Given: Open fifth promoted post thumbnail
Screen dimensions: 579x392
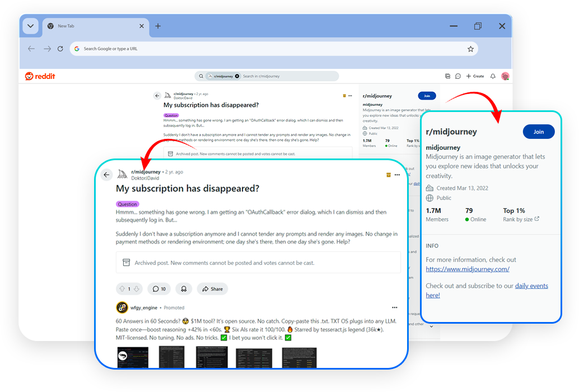Looking at the screenshot, I should pyautogui.click(x=300, y=358).
